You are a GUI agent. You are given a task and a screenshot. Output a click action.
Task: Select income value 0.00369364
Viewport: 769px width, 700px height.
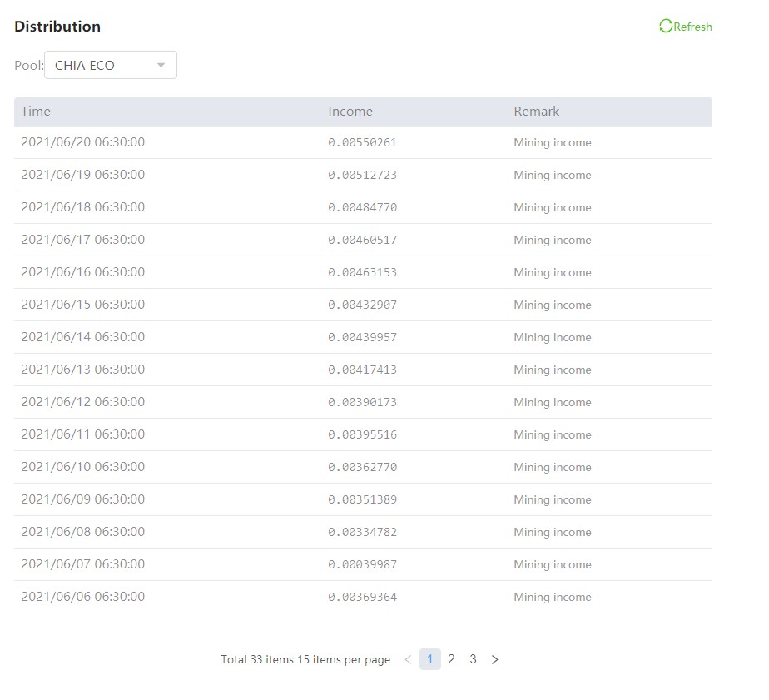tap(362, 596)
